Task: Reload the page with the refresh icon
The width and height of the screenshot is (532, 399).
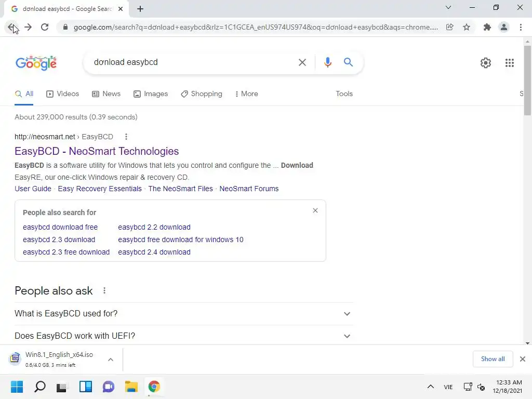Action: (45, 27)
